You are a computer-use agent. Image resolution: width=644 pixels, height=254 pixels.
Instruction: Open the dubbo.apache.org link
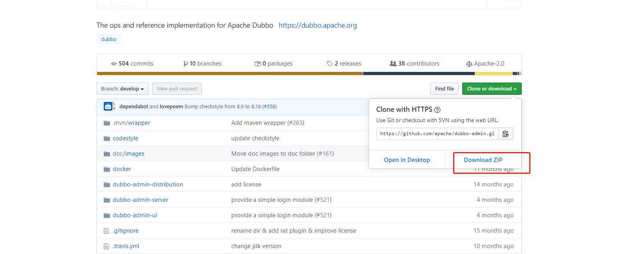point(318,25)
